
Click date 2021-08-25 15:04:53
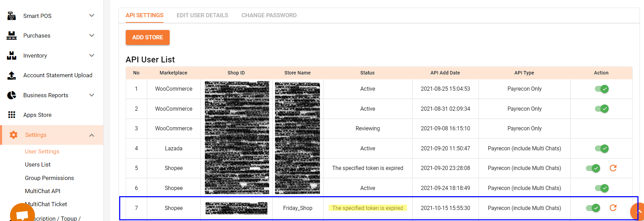tap(445, 89)
